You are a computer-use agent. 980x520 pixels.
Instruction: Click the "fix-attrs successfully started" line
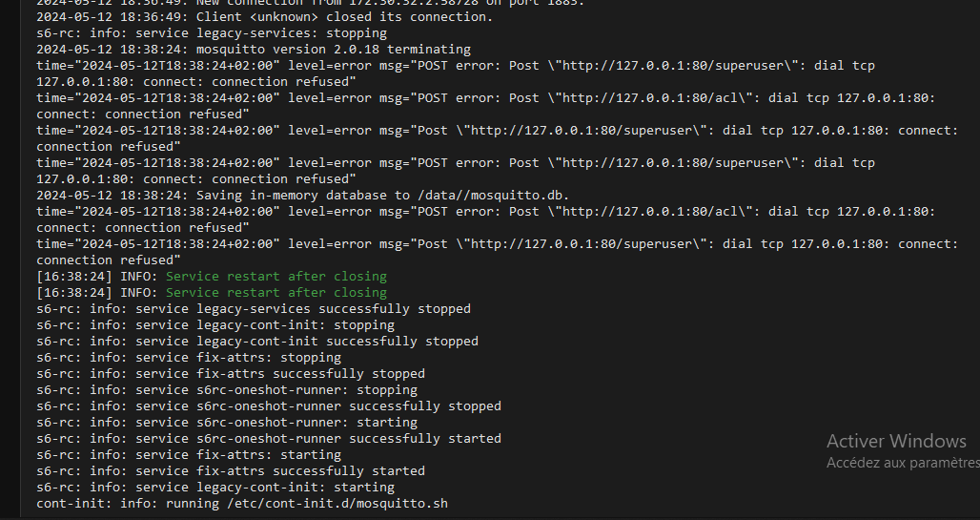click(x=231, y=471)
